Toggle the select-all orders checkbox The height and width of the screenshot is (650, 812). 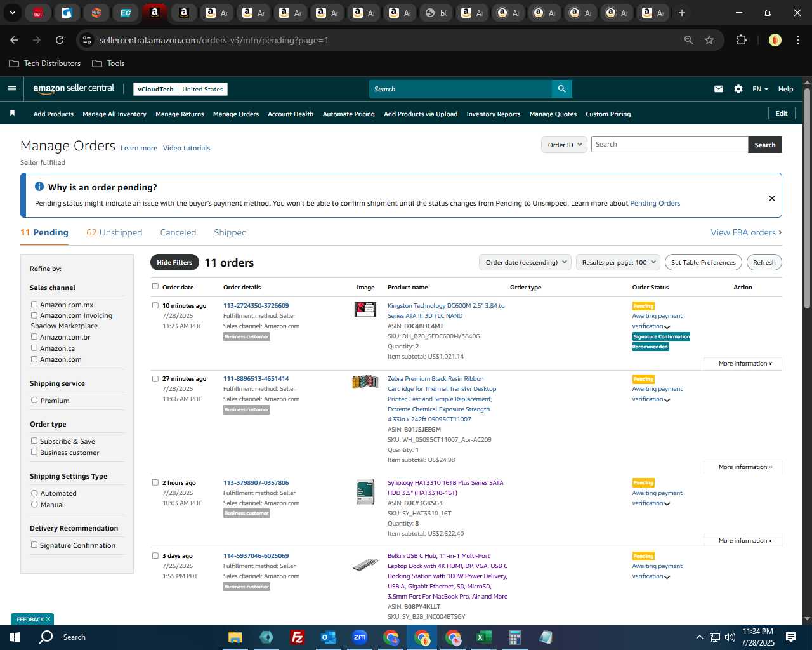pyautogui.click(x=155, y=286)
